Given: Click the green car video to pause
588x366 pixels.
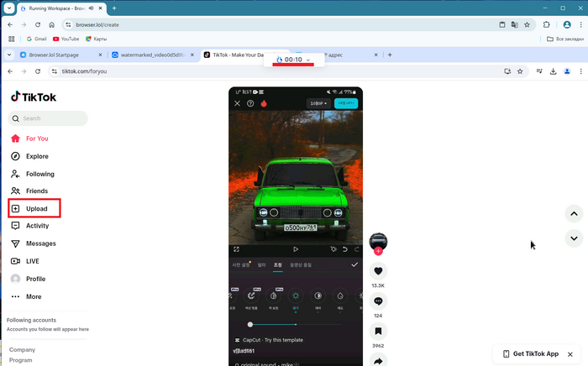Looking at the screenshot, I should tap(296, 177).
